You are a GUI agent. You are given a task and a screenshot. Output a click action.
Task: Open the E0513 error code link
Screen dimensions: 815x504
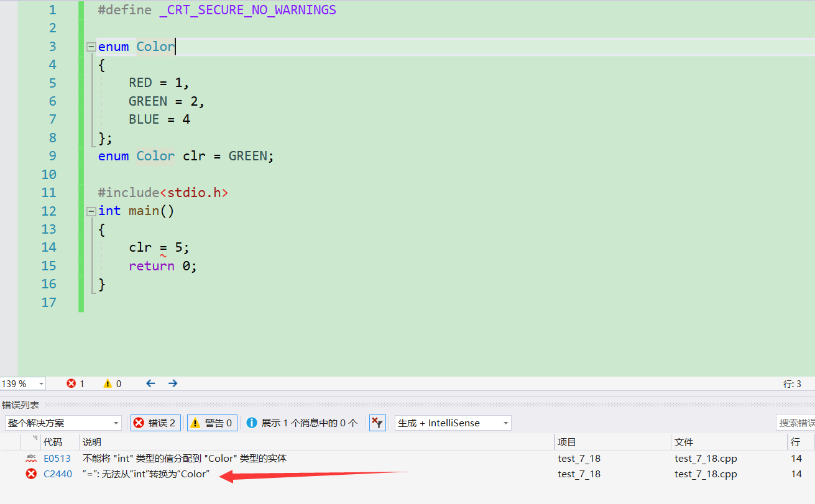(57, 459)
